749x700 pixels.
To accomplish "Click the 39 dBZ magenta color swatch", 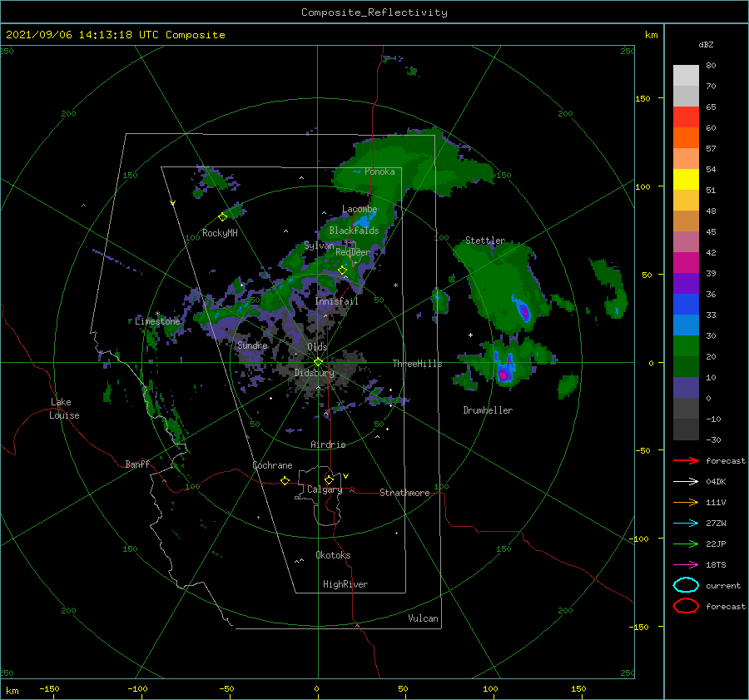I will (686, 262).
